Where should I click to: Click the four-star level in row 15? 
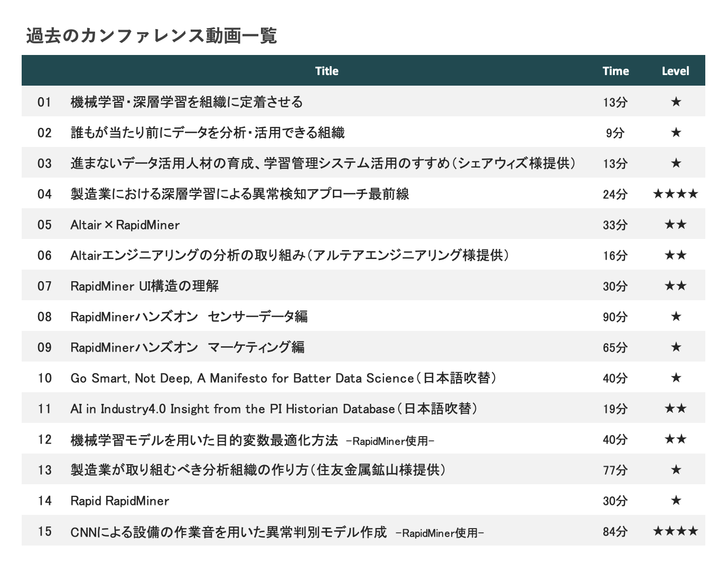tap(676, 531)
